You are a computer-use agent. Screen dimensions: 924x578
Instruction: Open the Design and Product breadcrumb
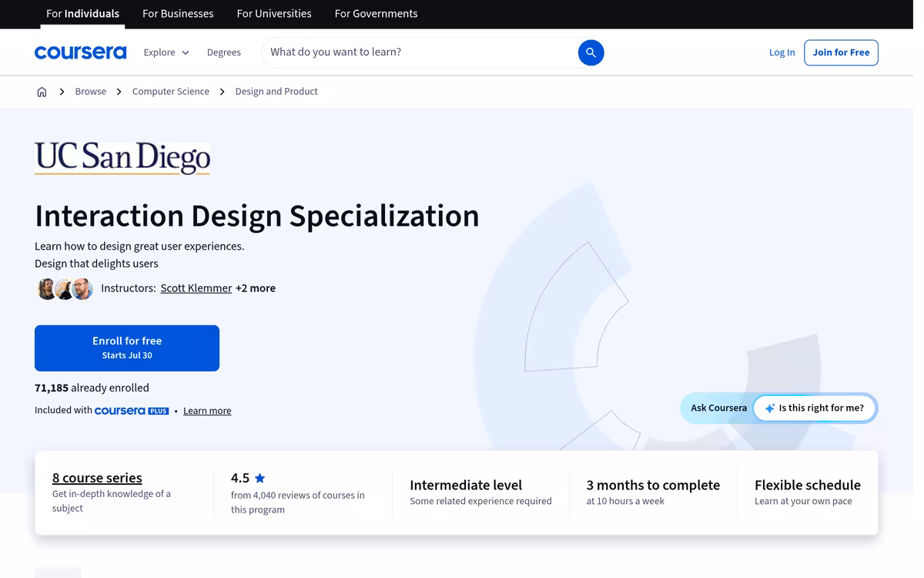(276, 92)
